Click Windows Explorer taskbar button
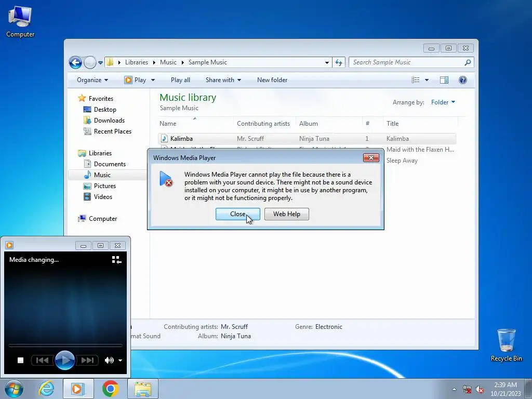Image resolution: width=532 pixels, height=399 pixels. [x=143, y=389]
